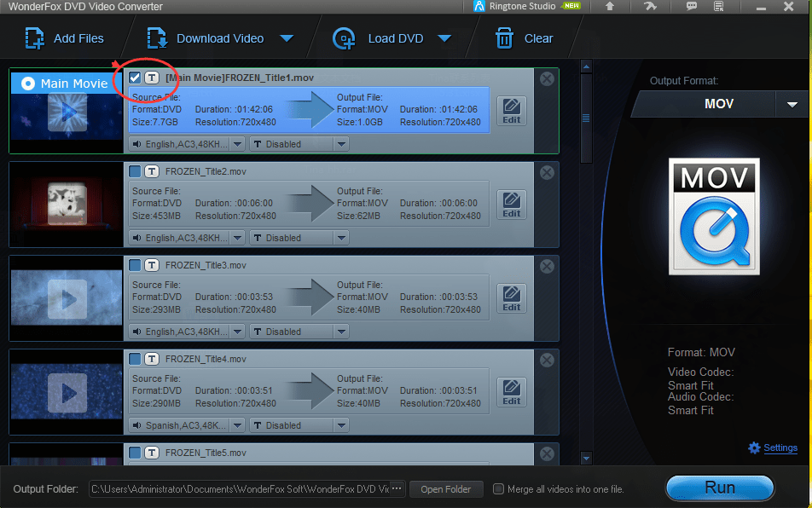
Task: Open the Download Video tool
Action: pyautogui.click(x=206, y=38)
